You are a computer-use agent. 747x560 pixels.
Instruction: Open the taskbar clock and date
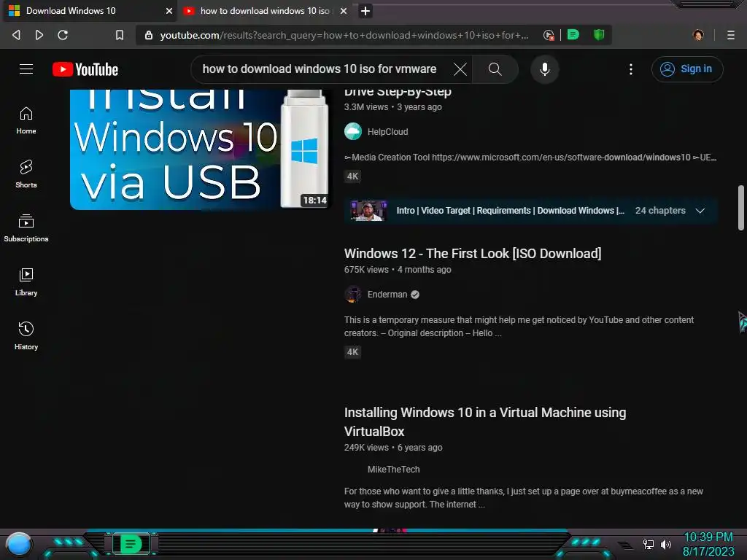[x=708, y=544]
